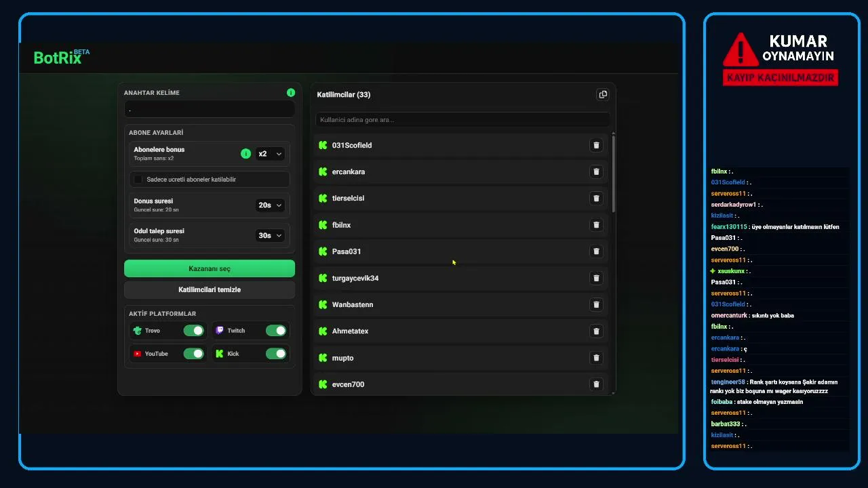Turn off YouTube platform toggle
Image resolution: width=868 pixels, height=488 pixels.
193,354
